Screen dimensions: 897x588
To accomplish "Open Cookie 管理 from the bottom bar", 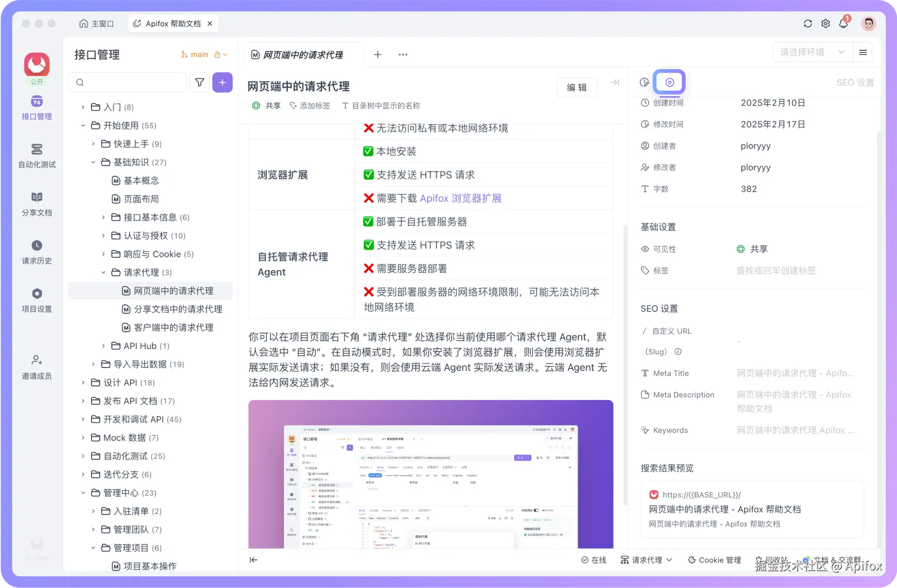I will (714, 560).
